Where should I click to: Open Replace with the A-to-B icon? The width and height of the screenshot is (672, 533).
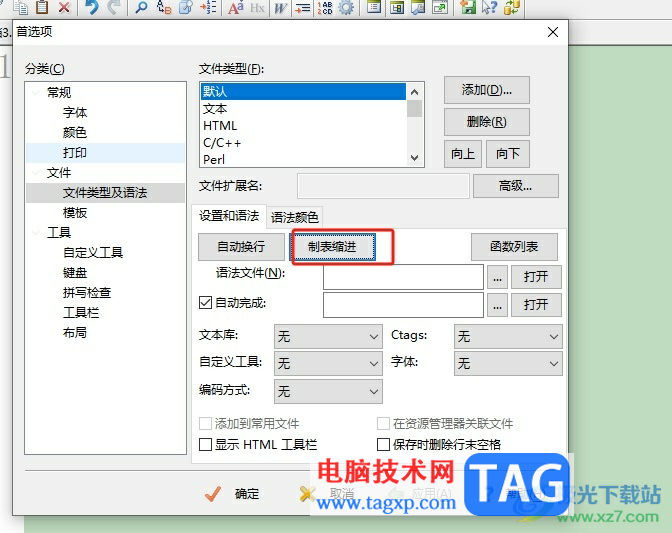tap(164, 7)
